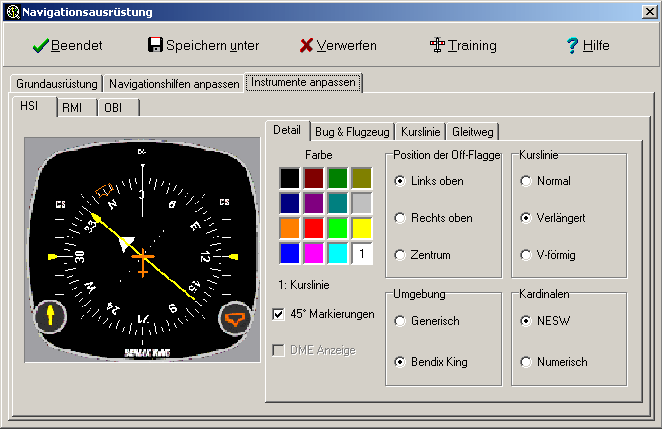Click the Training button label

click(x=472, y=46)
